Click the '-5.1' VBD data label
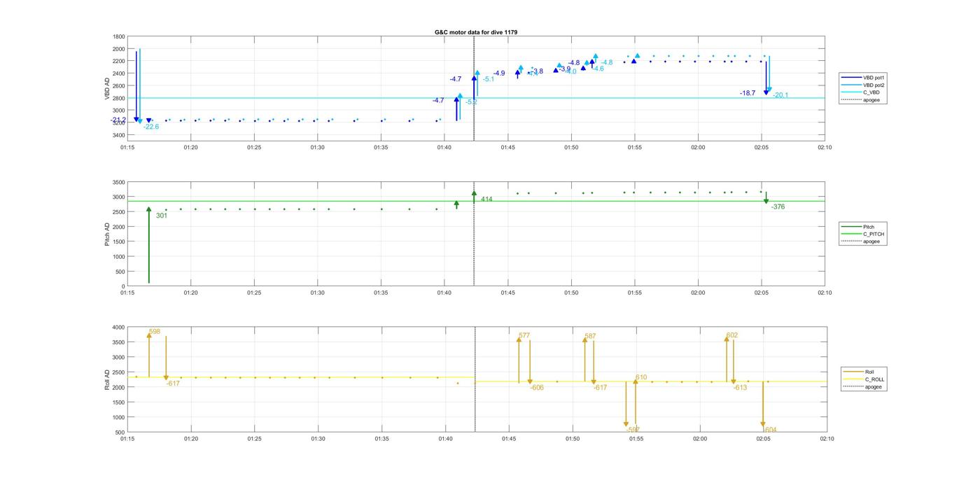The width and height of the screenshot is (980, 485). pos(489,79)
